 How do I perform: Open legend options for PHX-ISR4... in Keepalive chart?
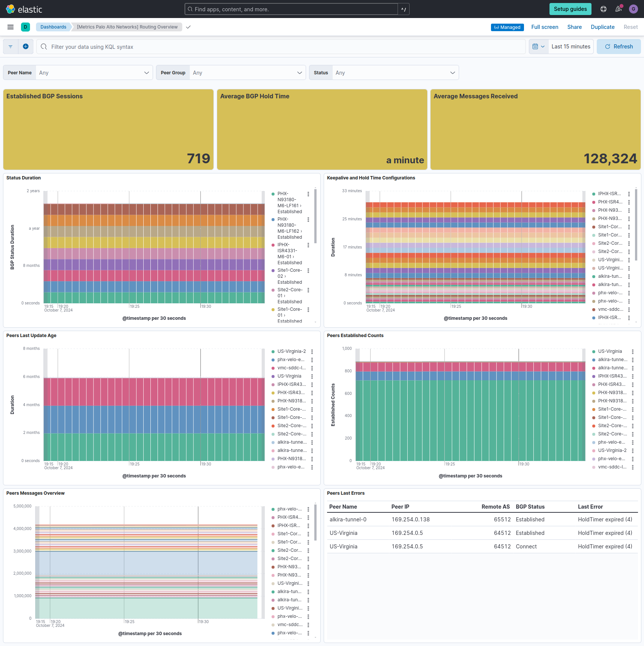click(x=629, y=202)
